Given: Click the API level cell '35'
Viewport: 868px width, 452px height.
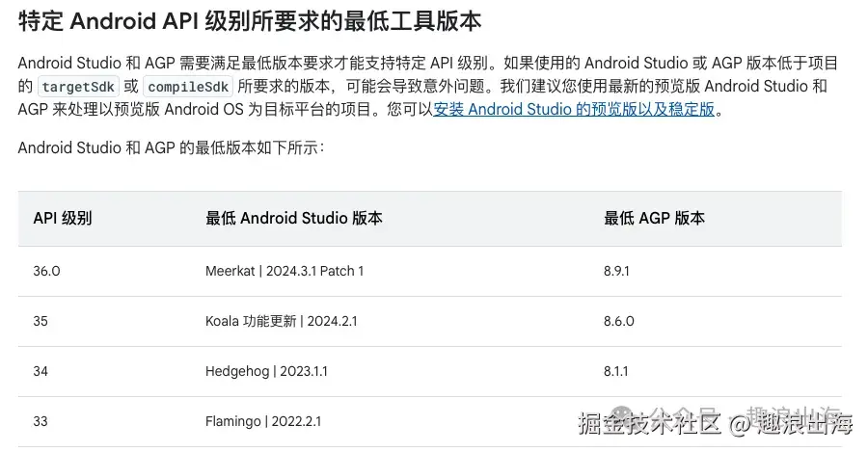Looking at the screenshot, I should point(41,322).
